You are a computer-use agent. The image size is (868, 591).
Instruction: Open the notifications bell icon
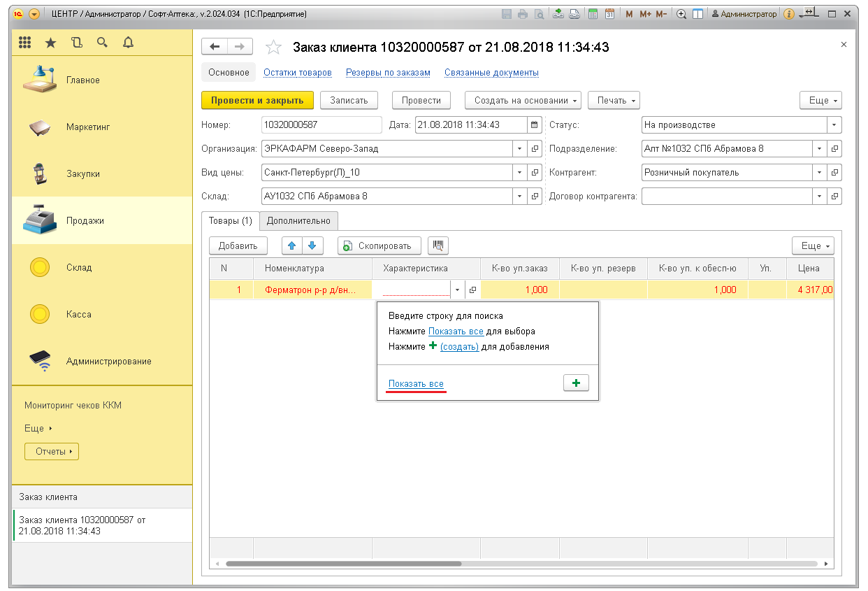click(x=128, y=43)
